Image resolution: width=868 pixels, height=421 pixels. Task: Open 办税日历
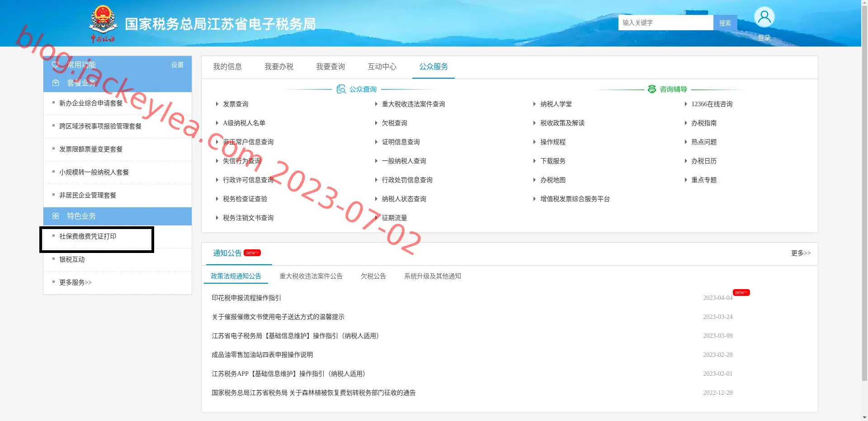tap(704, 161)
